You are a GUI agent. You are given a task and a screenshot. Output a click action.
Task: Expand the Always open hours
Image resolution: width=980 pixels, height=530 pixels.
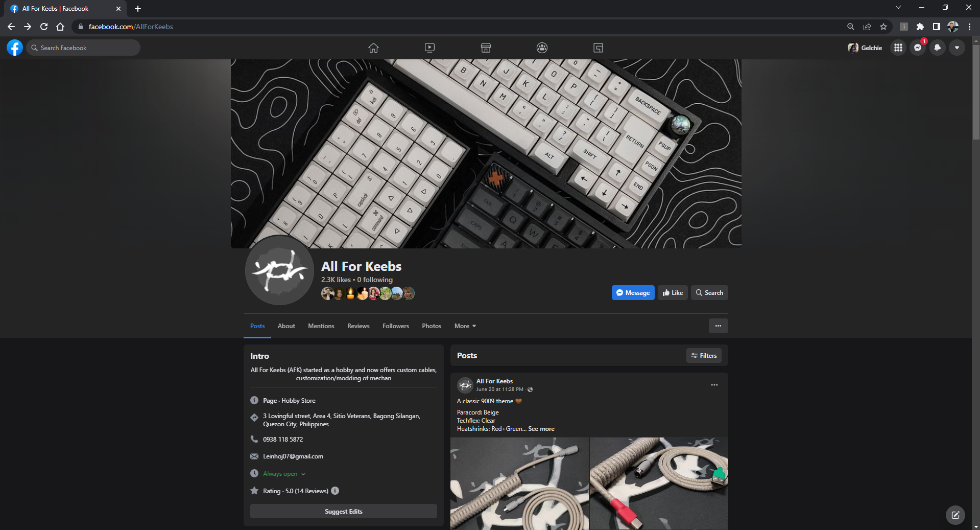(284, 474)
